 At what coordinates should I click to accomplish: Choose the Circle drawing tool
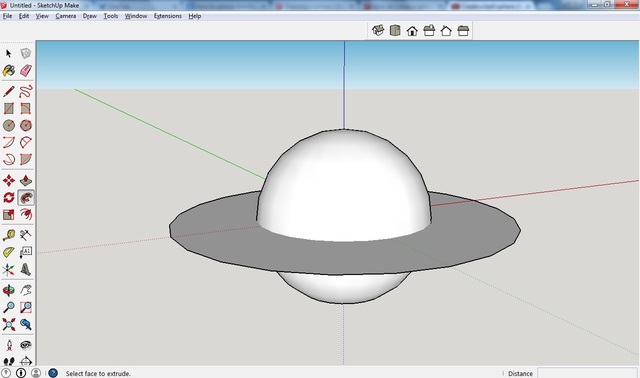click(9, 125)
